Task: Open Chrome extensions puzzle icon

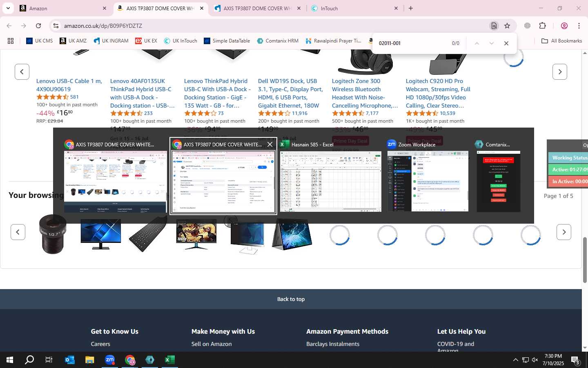Action: click(543, 26)
